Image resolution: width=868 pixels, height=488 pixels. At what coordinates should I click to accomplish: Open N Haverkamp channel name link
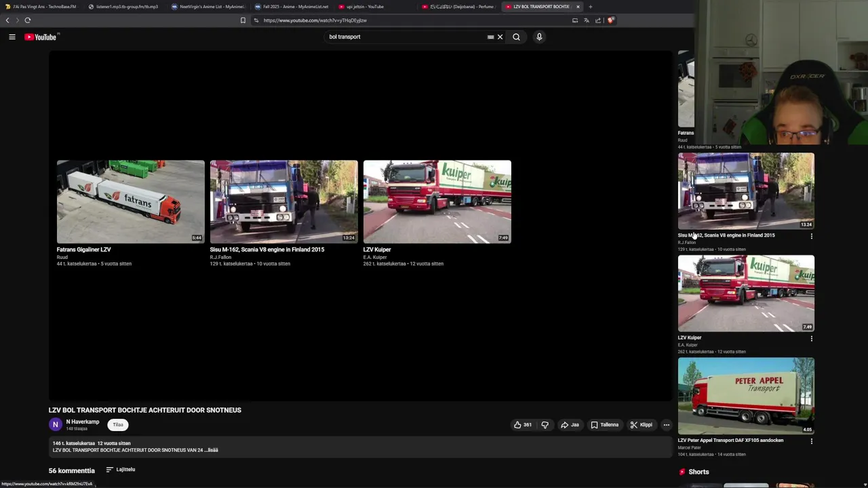(83, 422)
